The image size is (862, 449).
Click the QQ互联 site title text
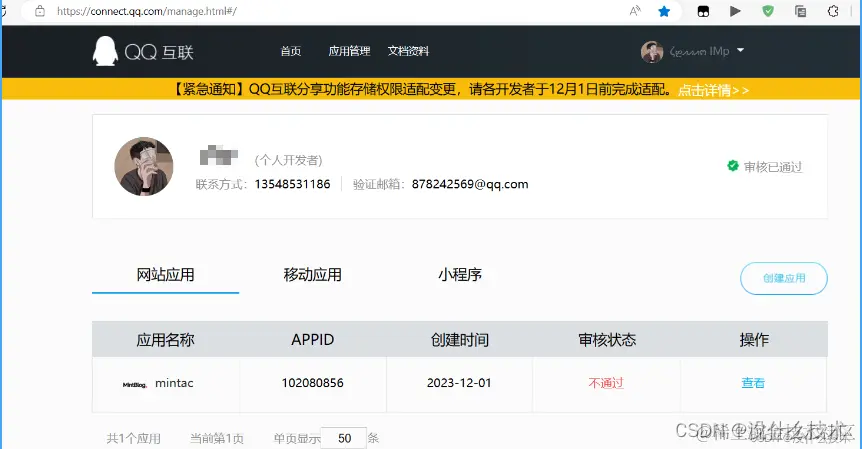point(159,52)
